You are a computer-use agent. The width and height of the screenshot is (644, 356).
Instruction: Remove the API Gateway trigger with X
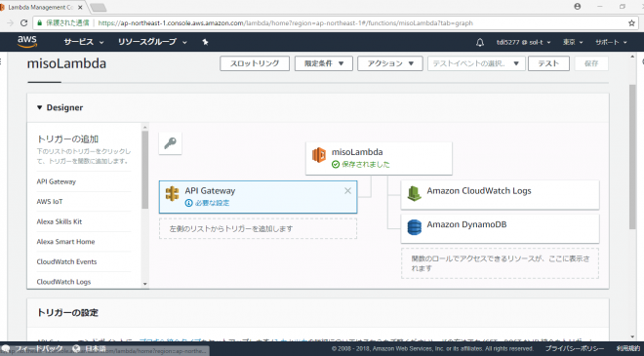pos(348,191)
